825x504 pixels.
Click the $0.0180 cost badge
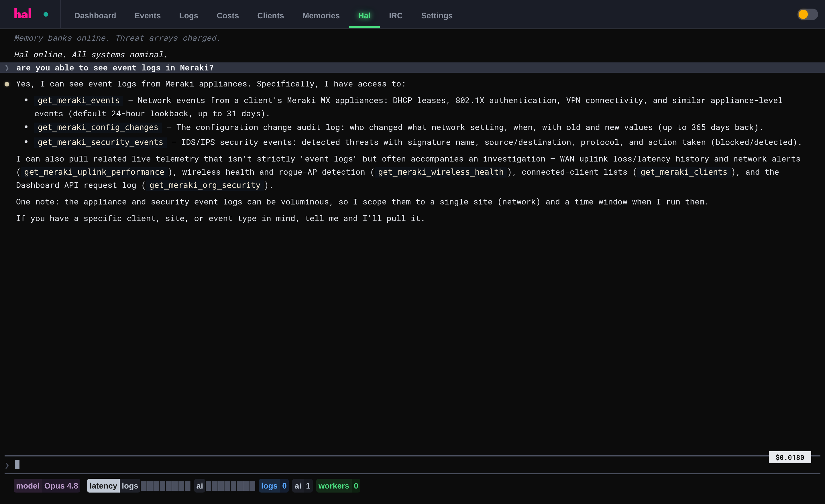point(790,458)
